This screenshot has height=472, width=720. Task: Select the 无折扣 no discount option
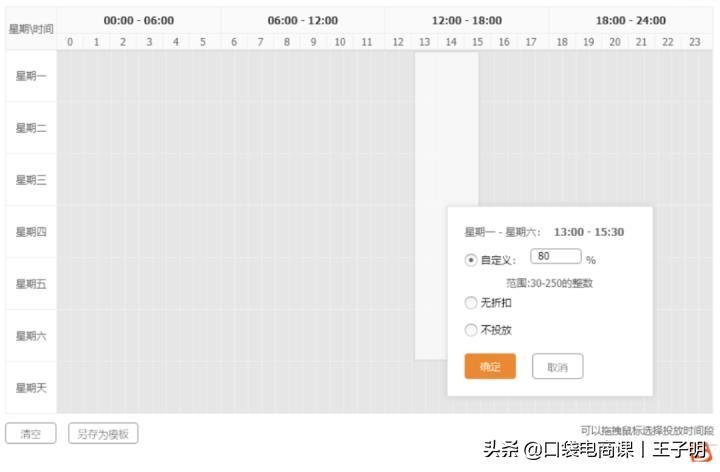pyautogui.click(x=471, y=303)
